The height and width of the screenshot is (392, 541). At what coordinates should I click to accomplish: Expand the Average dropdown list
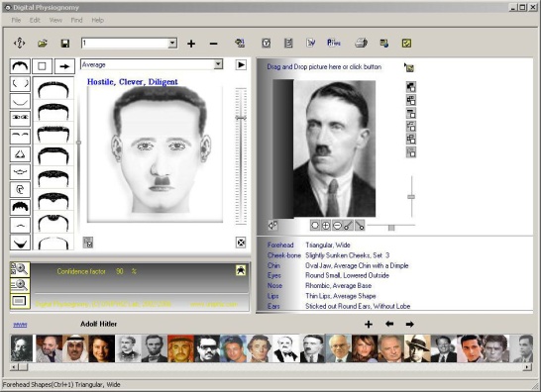(218, 64)
